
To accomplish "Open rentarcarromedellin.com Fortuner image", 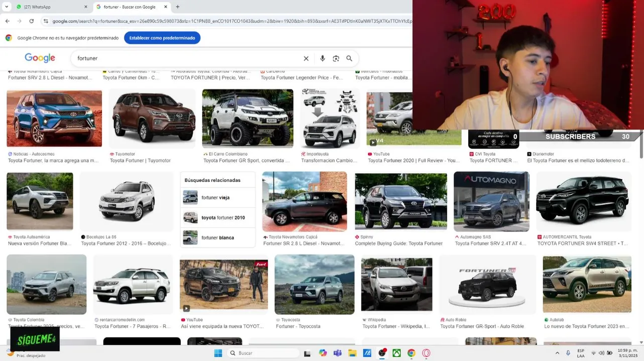I will click(x=133, y=284).
